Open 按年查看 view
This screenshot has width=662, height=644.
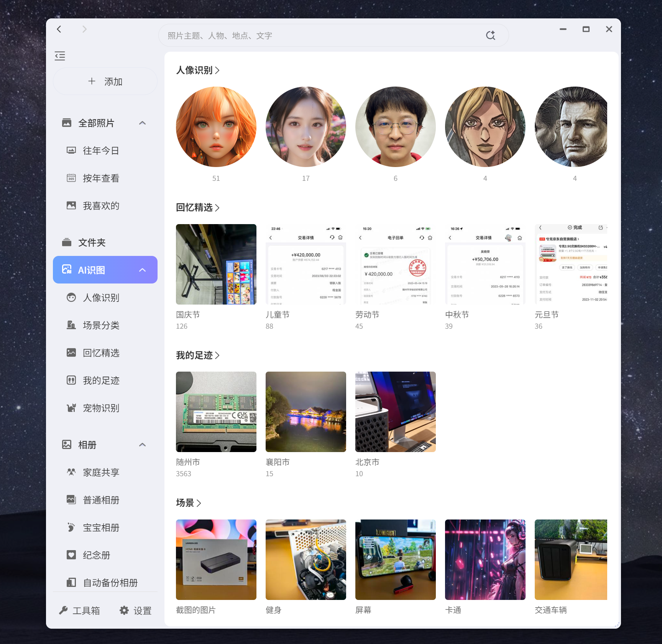pos(105,178)
